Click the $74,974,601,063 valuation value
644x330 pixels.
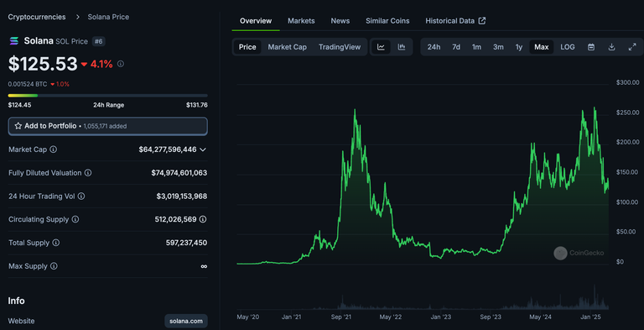tap(179, 173)
